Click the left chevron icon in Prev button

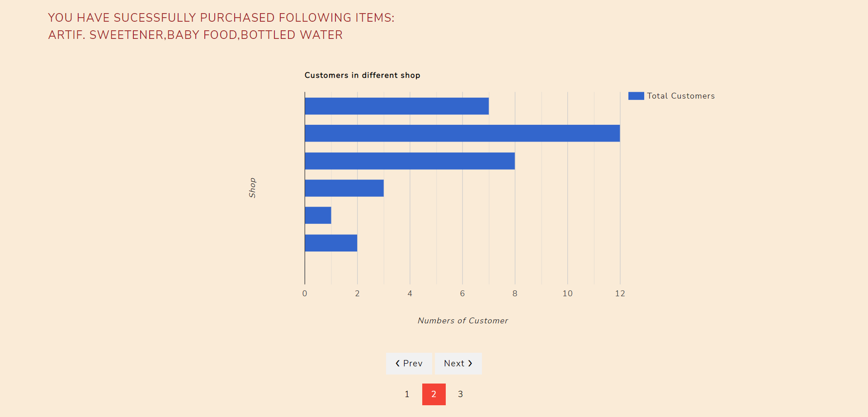pyautogui.click(x=397, y=363)
